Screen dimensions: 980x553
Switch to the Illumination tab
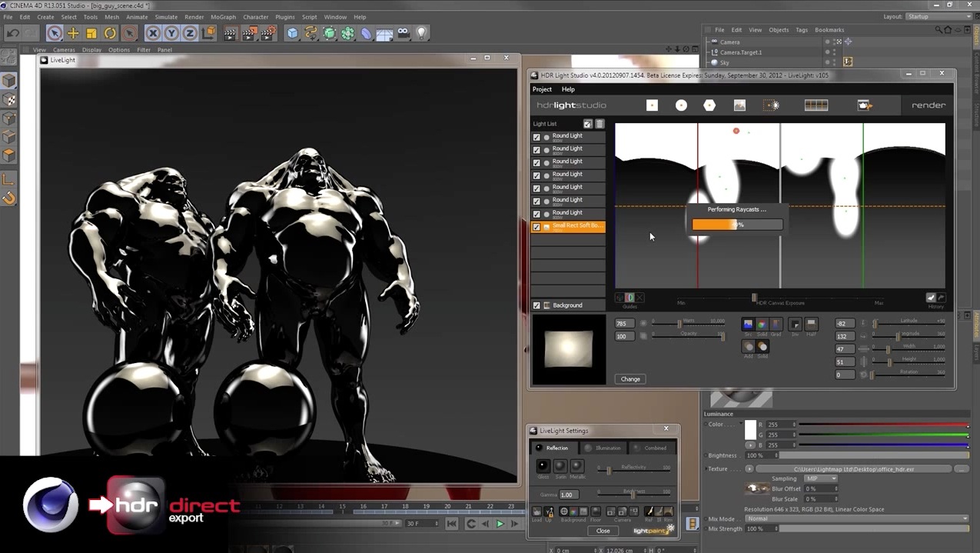(607, 448)
